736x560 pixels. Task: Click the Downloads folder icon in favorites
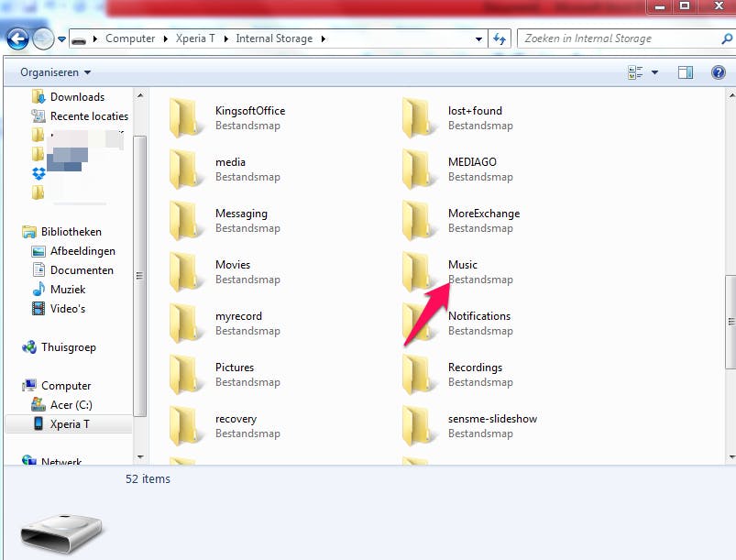click(38, 96)
